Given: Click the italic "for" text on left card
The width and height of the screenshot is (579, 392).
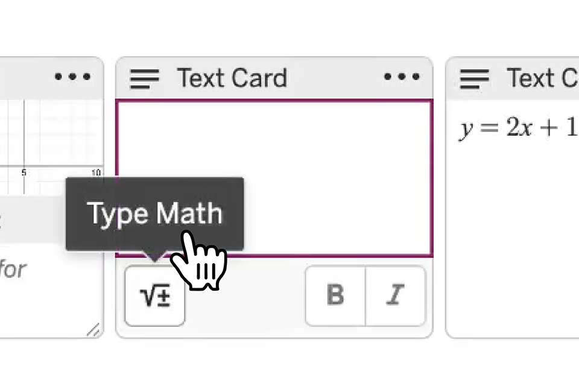Looking at the screenshot, I should pos(13,269).
